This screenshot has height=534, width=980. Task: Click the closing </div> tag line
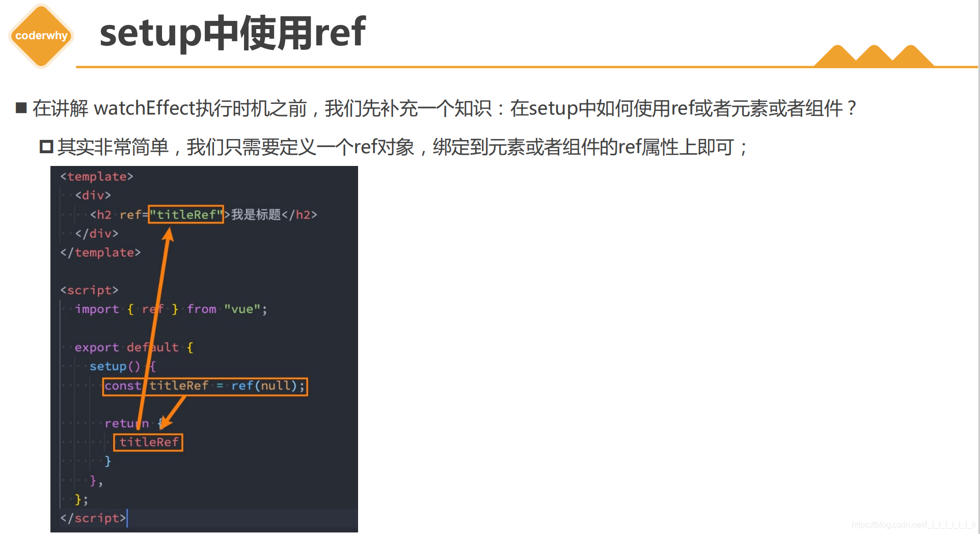(x=97, y=234)
